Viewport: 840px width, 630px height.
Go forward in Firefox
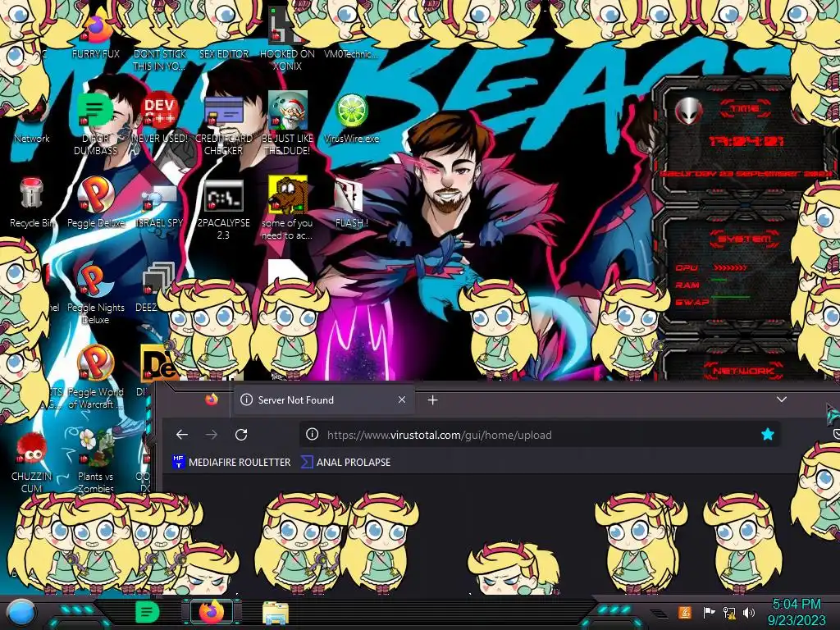tap(212, 435)
